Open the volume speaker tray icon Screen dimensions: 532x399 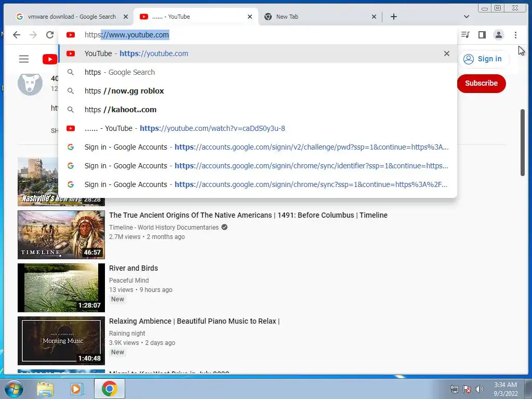pyautogui.click(x=479, y=389)
